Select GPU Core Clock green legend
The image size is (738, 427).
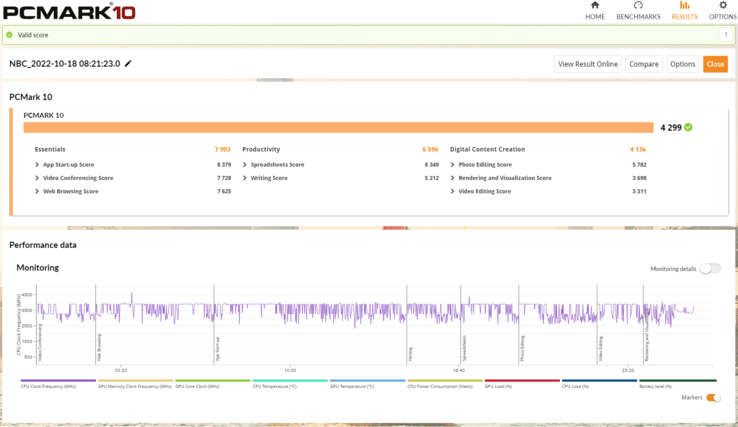coord(212,384)
